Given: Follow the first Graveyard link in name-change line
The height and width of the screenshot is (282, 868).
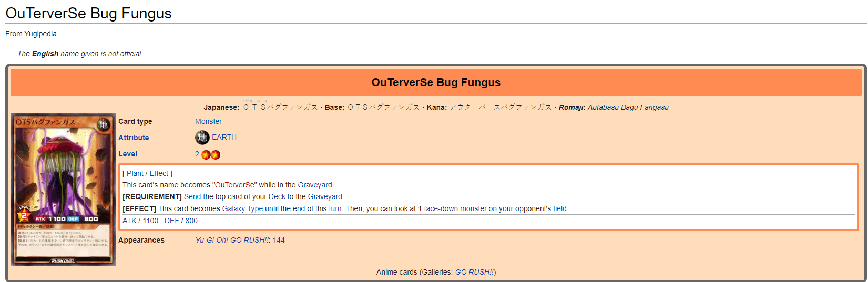Looking at the screenshot, I should tap(315, 185).
